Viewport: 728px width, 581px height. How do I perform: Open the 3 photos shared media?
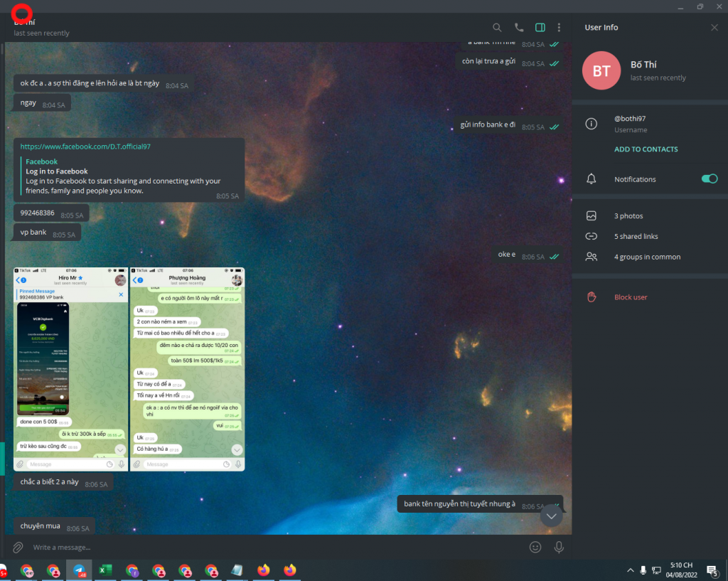(x=628, y=216)
